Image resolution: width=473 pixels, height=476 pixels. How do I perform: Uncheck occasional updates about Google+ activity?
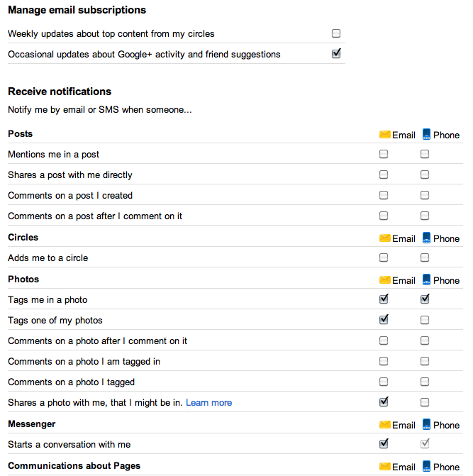(336, 53)
